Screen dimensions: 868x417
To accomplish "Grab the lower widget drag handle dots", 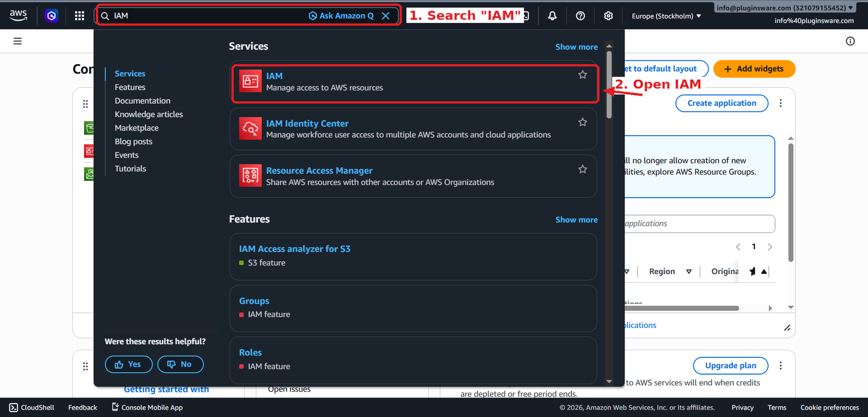I will pos(85,367).
